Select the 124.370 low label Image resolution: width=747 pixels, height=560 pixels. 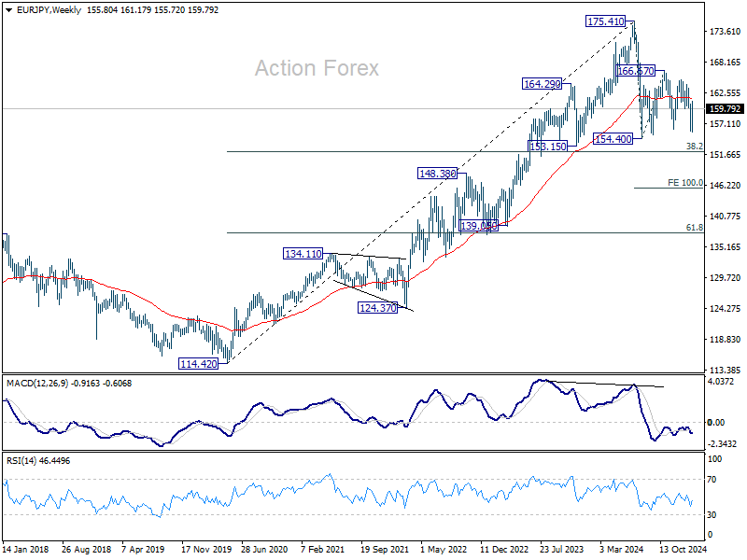[377, 307]
